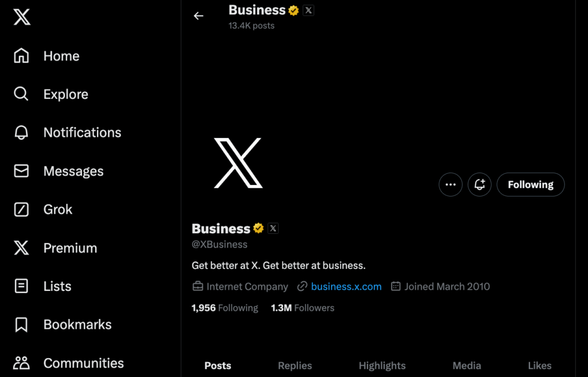Go back using the arrow icon
This screenshot has height=377, width=588.
click(198, 16)
